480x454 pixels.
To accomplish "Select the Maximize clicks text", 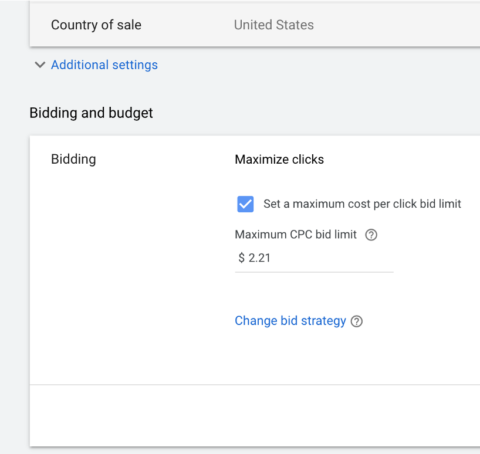I will tap(279, 159).
